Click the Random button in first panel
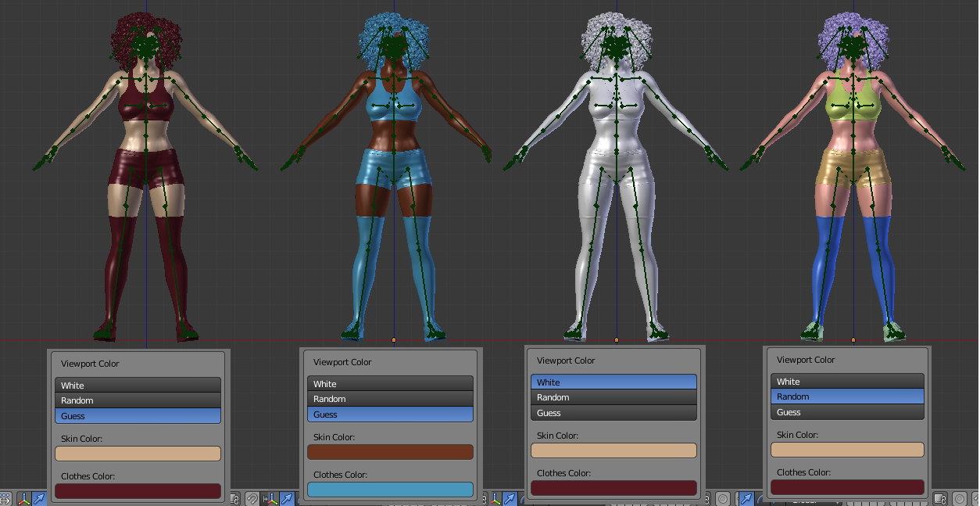Viewport: 980px width, 506px height. coord(138,400)
